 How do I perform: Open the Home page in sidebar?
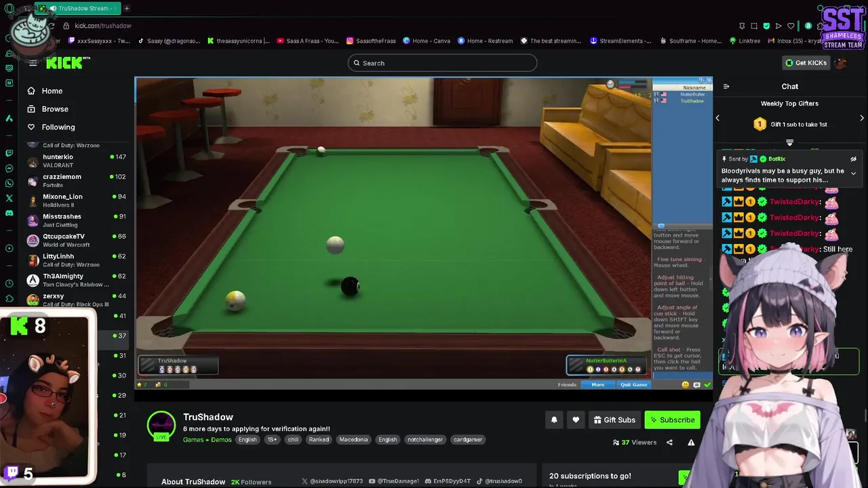click(x=45, y=91)
